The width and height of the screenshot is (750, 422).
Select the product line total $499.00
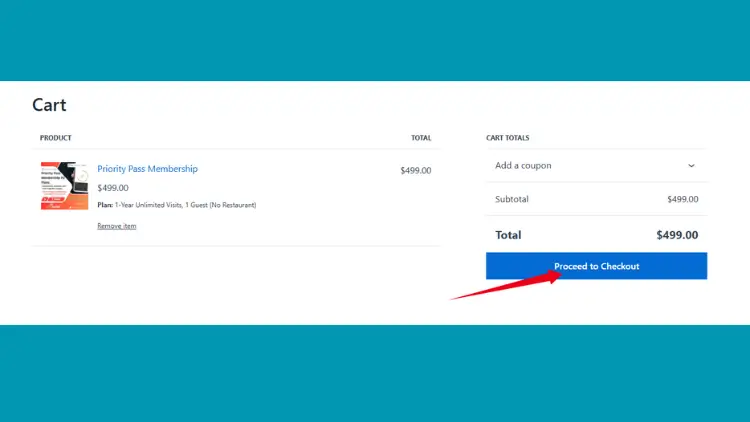(x=416, y=170)
